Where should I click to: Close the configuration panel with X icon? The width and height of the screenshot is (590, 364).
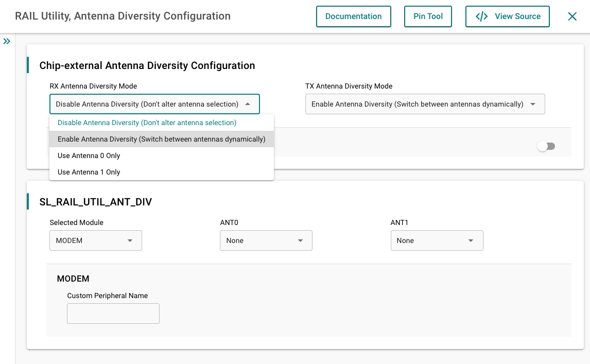[x=572, y=16]
